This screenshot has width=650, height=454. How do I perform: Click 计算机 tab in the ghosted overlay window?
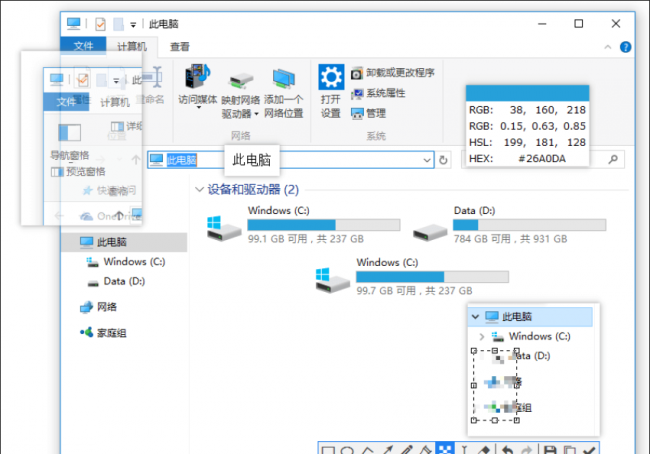click(x=115, y=102)
